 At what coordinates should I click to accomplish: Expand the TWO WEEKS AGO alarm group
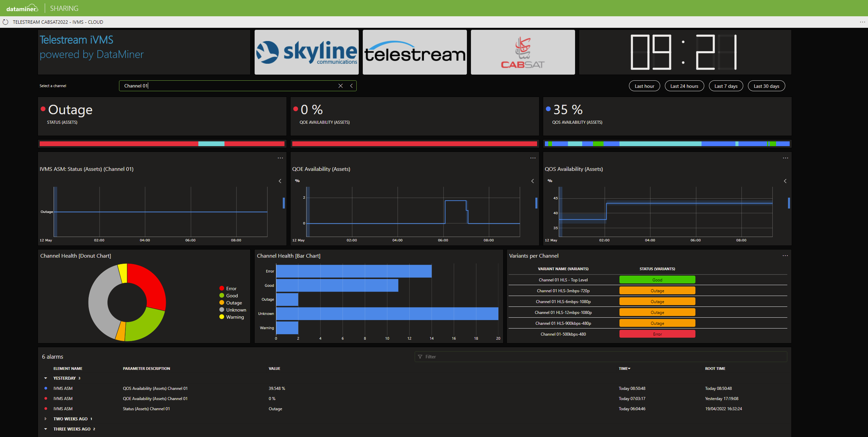tap(45, 419)
